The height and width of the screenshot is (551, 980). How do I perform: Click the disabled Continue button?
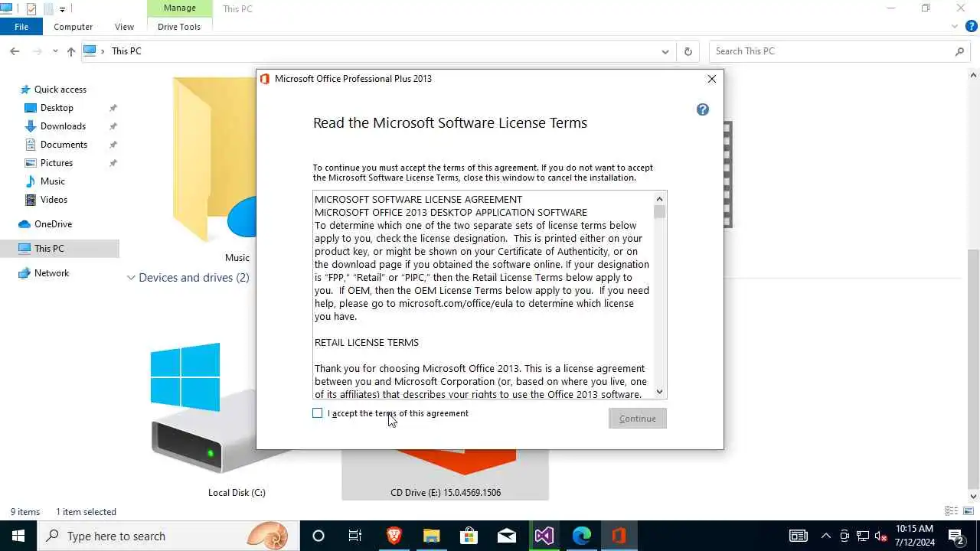[x=638, y=419]
